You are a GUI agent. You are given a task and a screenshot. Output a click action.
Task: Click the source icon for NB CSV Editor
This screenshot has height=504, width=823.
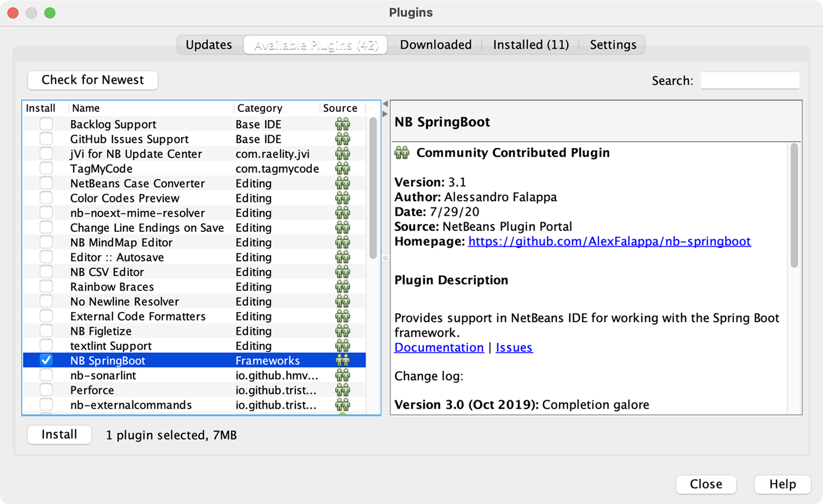pos(342,272)
